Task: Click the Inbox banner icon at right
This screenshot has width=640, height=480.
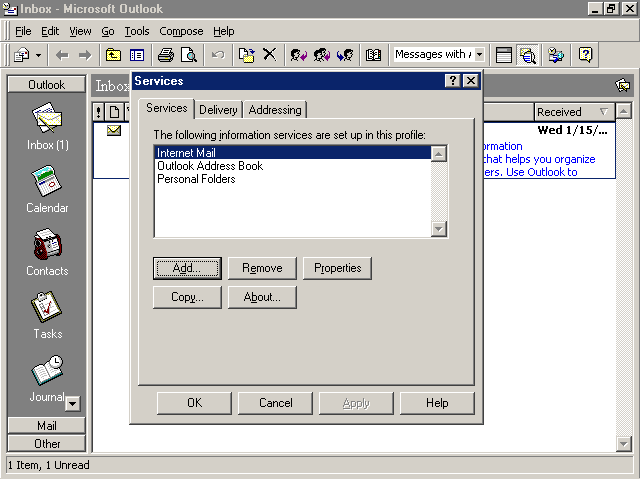Action: [622, 85]
